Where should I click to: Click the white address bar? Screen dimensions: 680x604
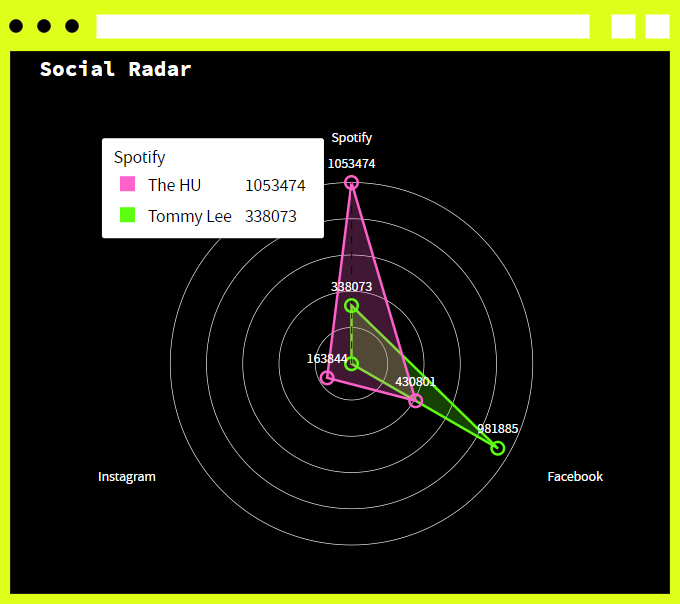(x=343, y=26)
